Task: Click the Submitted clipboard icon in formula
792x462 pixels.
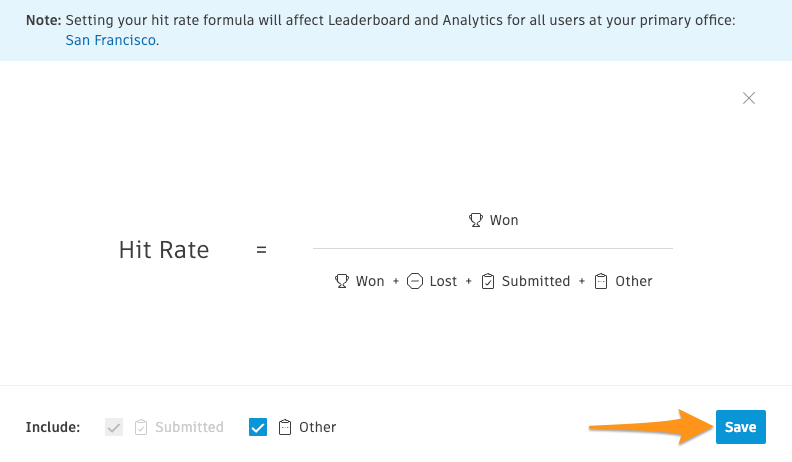Action: (488, 281)
